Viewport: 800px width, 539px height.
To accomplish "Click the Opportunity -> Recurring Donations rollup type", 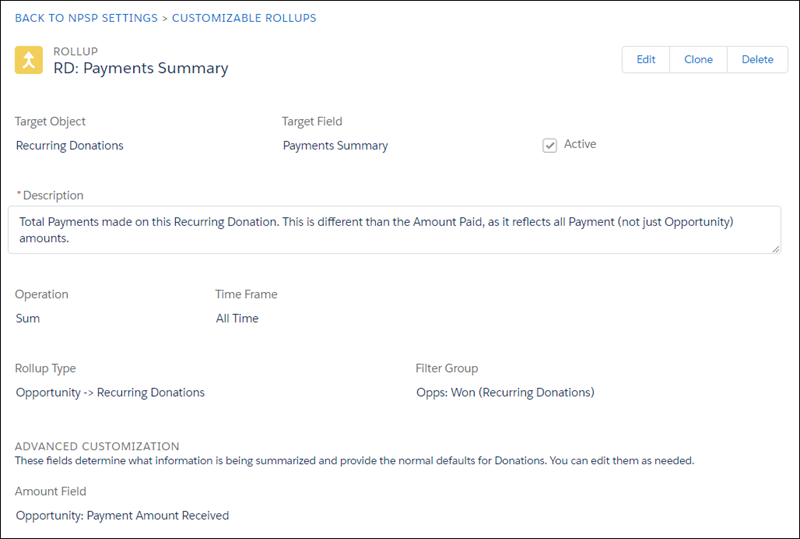I will [110, 393].
